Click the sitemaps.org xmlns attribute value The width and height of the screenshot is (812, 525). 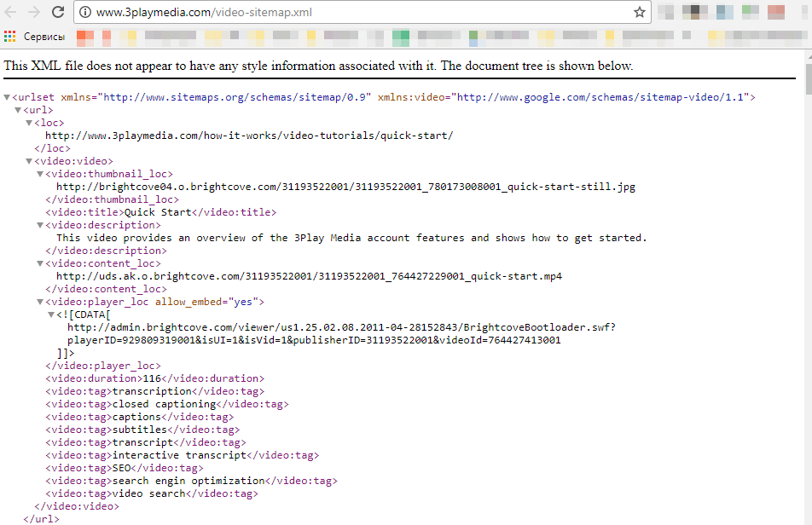click(234, 97)
